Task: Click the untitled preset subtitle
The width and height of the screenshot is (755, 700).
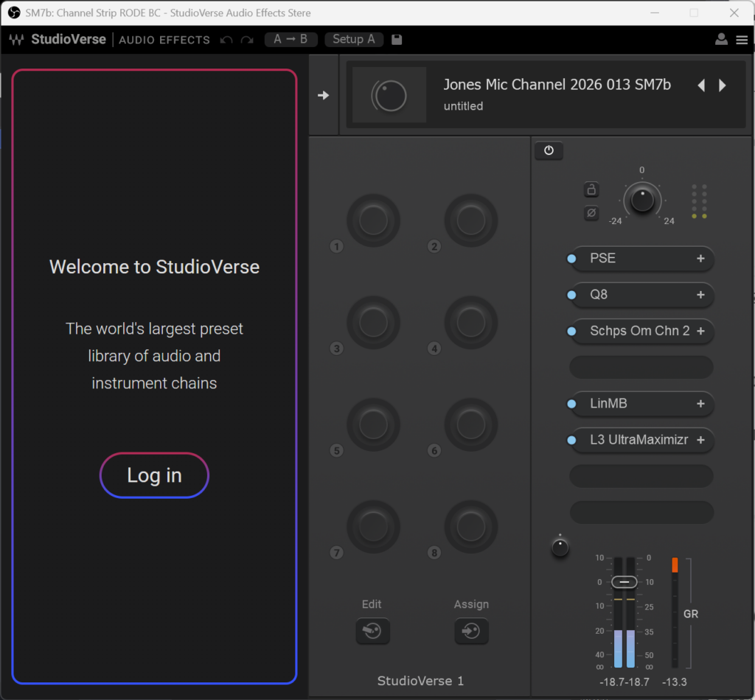Action: (x=463, y=106)
